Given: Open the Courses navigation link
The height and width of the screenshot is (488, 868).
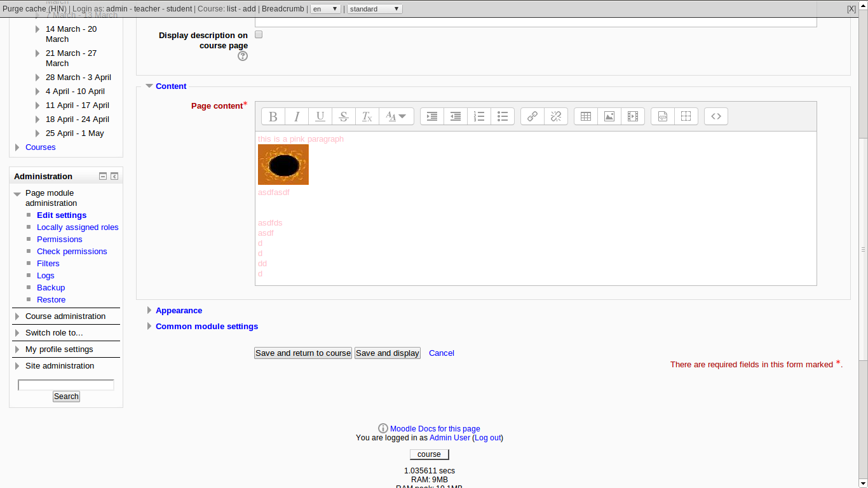Looking at the screenshot, I should click(x=40, y=147).
